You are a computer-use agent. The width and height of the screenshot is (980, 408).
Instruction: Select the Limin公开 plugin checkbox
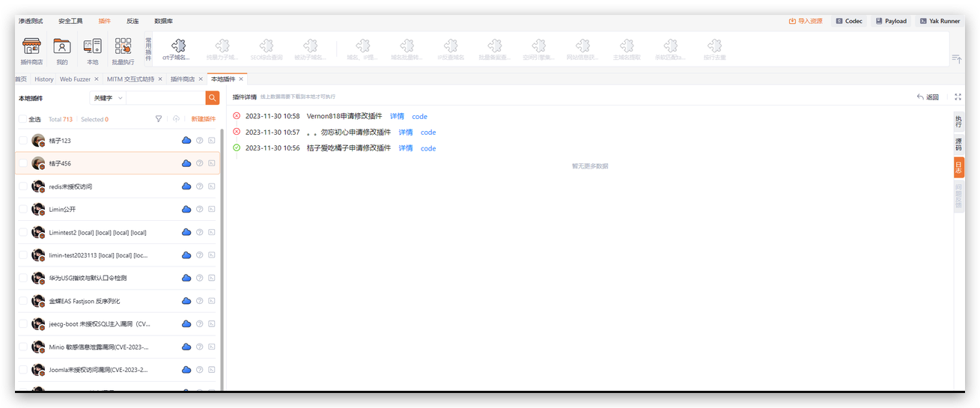coord(22,210)
